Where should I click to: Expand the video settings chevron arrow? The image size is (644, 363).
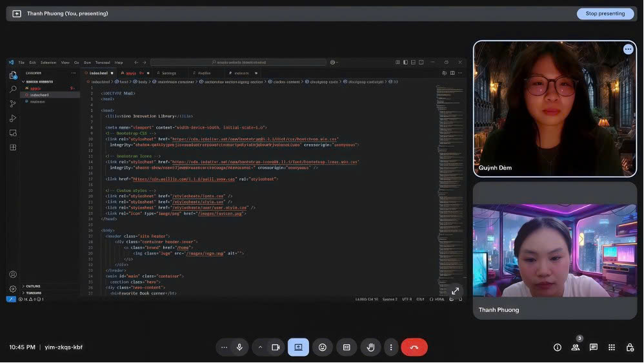click(x=261, y=347)
